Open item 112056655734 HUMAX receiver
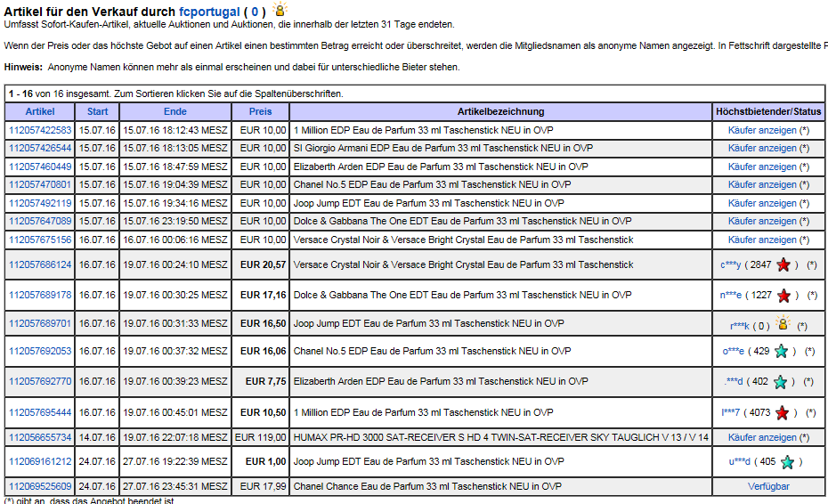This screenshot has height=504, width=828. (40, 437)
